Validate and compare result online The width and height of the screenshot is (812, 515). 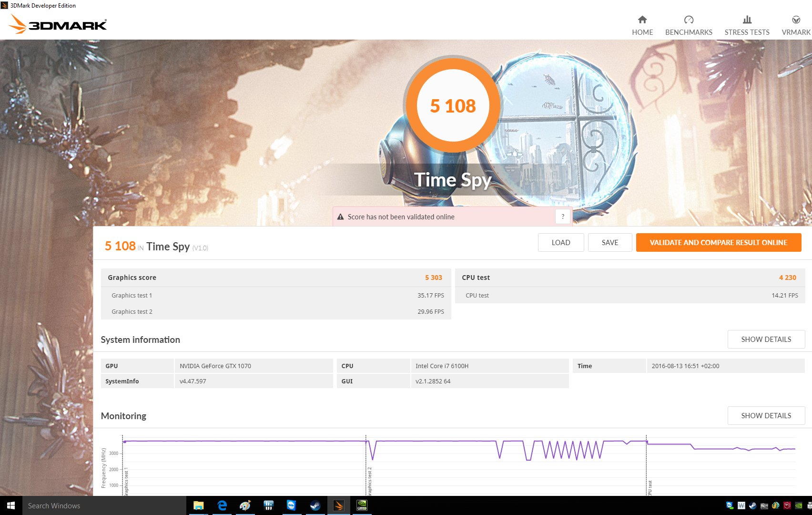718,242
